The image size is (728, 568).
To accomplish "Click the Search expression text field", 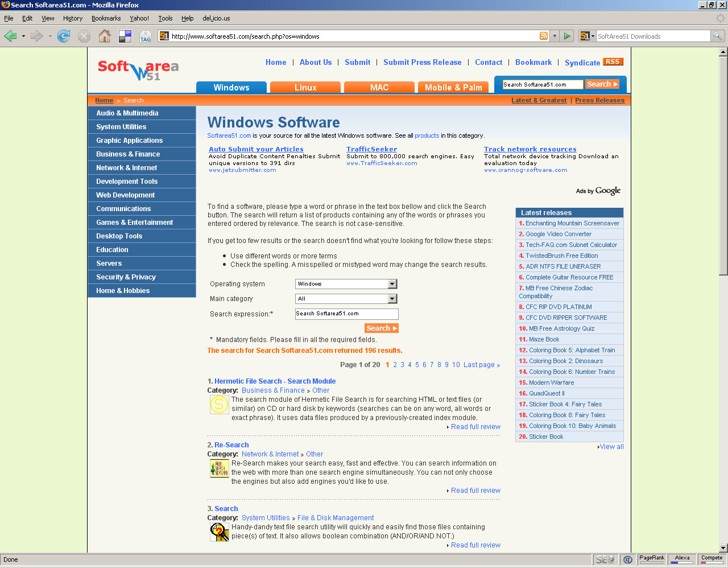I will click(x=346, y=314).
